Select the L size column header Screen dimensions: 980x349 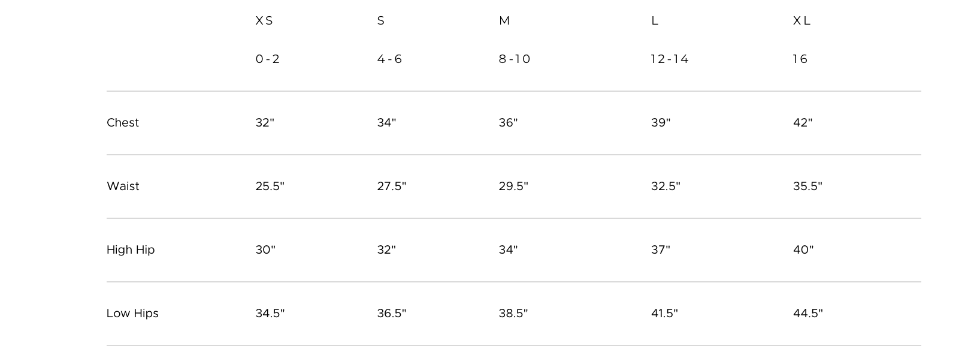tap(655, 21)
